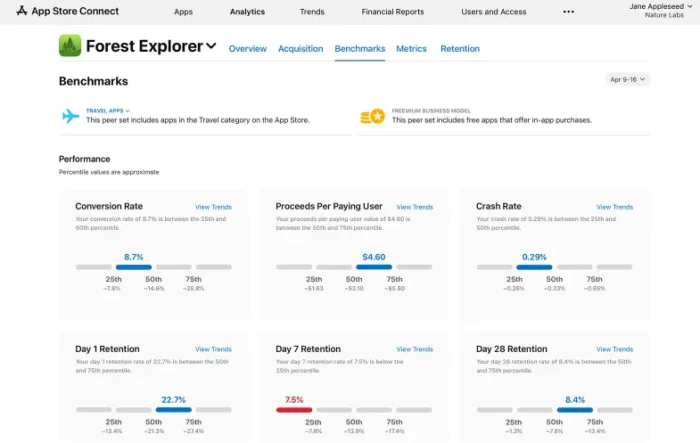Click the Travel Apps airplane icon

coord(71,116)
